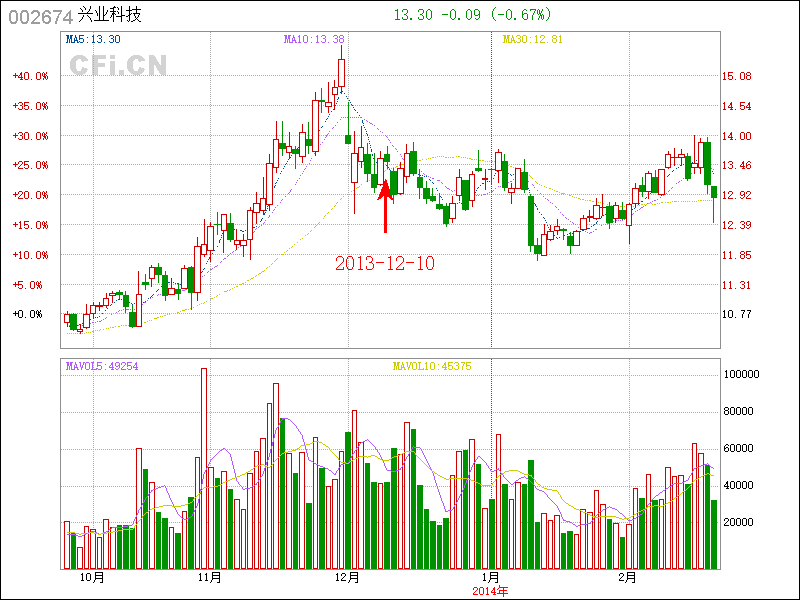Select the 1月 label on time axis
Screen dimensions: 800x600
click(490, 578)
